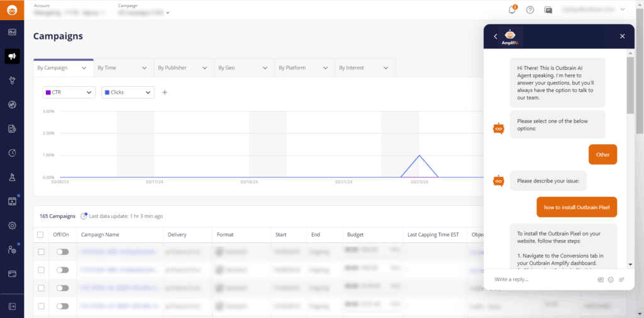This screenshot has height=318, width=644.
Task: Go back using chat panel back arrow
Action: coord(496,36)
